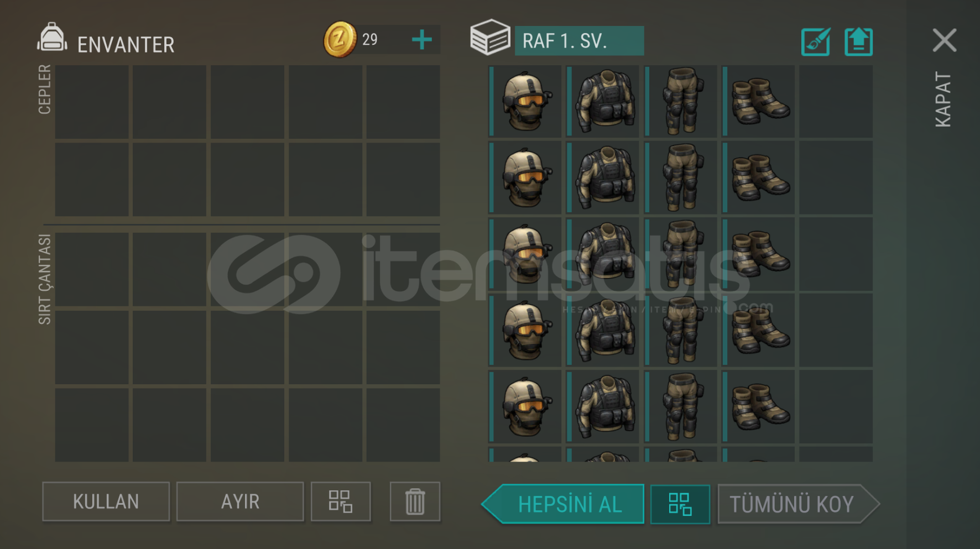Click the storage box shelf icon

tap(490, 38)
